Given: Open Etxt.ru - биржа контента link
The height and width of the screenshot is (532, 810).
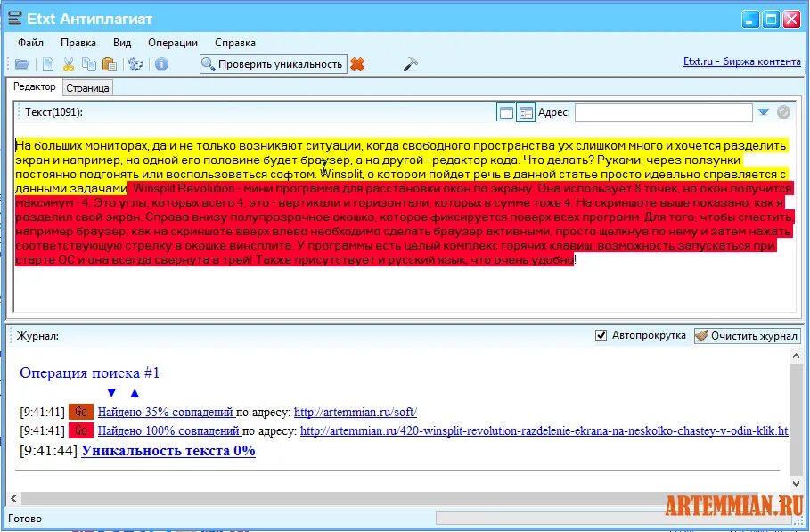Looking at the screenshot, I should pos(741,61).
